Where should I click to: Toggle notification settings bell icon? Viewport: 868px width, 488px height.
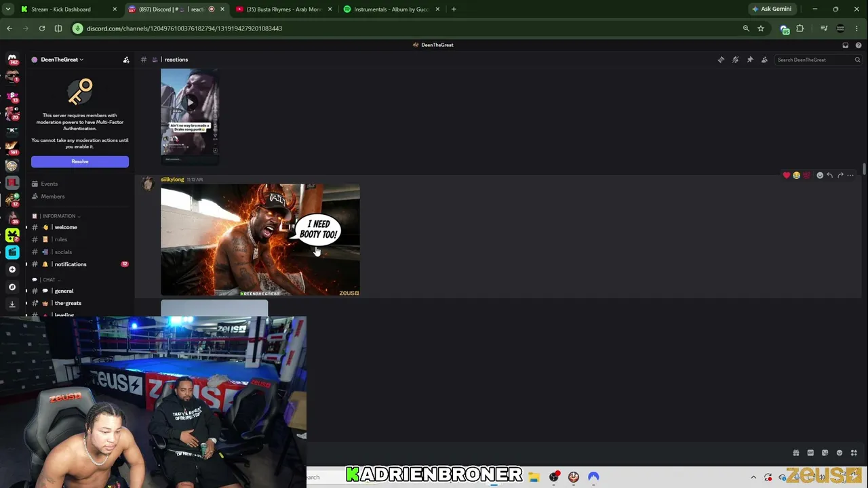click(x=735, y=60)
